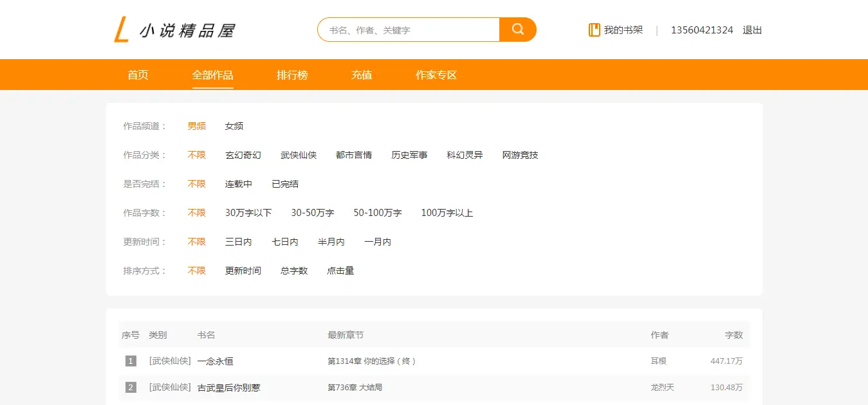Click the 序号 column header

coord(131,335)
